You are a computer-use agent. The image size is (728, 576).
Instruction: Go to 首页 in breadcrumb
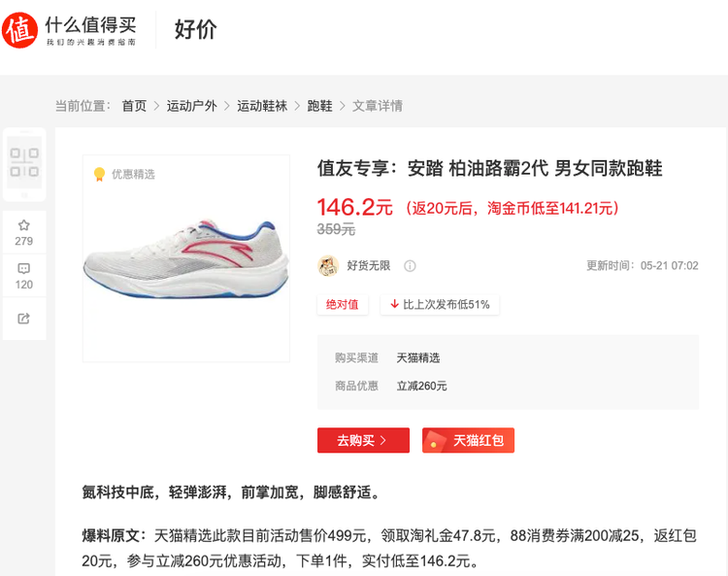(134, 106)
